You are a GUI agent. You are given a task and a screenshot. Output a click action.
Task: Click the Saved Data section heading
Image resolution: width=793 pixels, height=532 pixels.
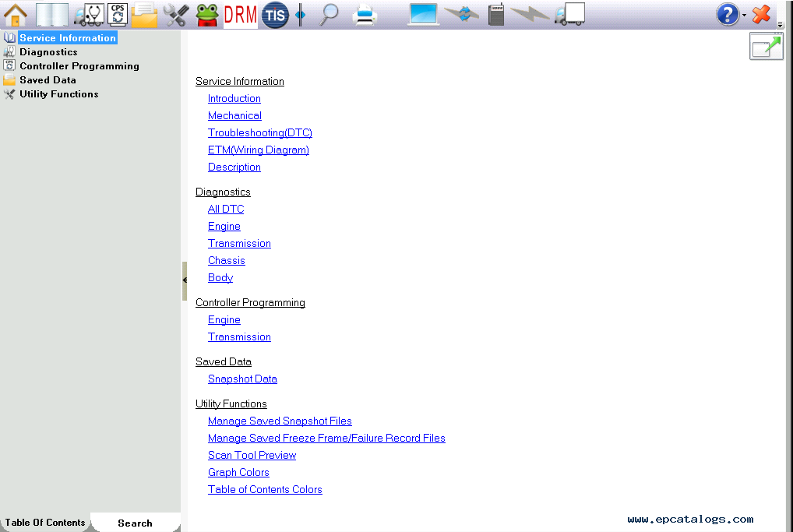point(224,362)
